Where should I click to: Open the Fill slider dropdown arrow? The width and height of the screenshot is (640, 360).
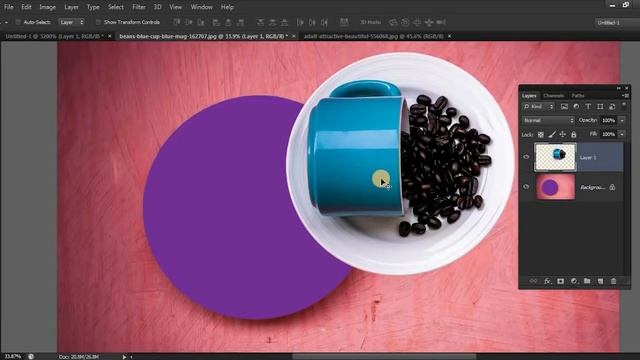[622, 134]
